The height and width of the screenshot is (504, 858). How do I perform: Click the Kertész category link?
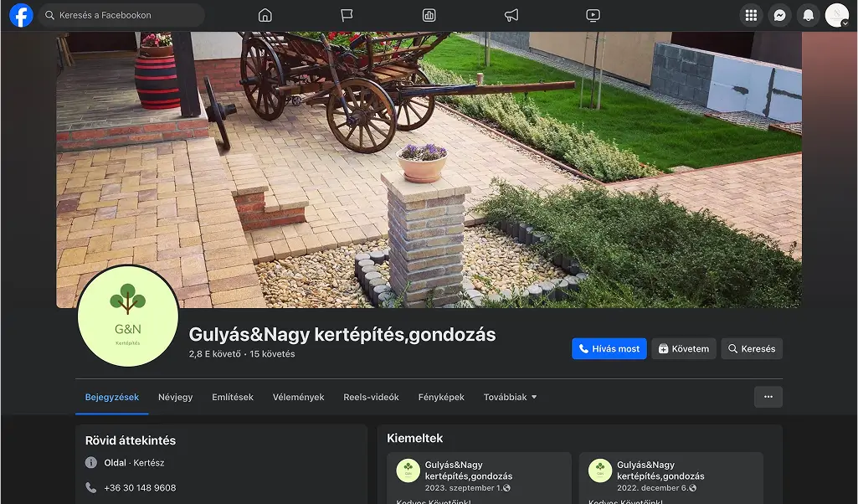149,463
